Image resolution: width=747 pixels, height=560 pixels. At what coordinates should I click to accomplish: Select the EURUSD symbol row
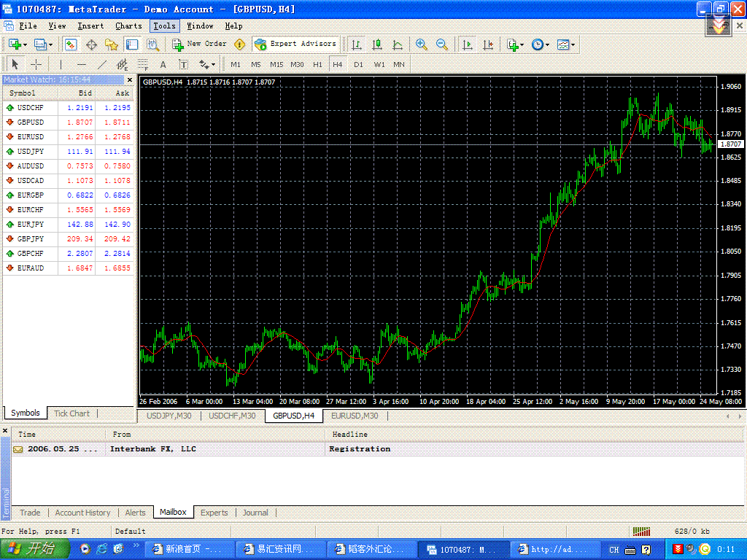click(x=69, y=136)
